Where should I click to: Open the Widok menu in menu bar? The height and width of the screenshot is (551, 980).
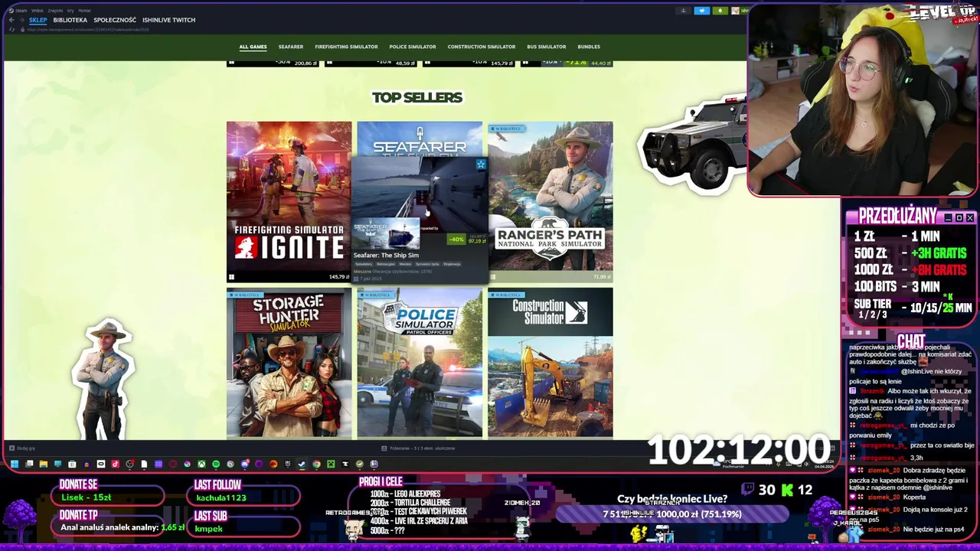[x=37, y=11]
